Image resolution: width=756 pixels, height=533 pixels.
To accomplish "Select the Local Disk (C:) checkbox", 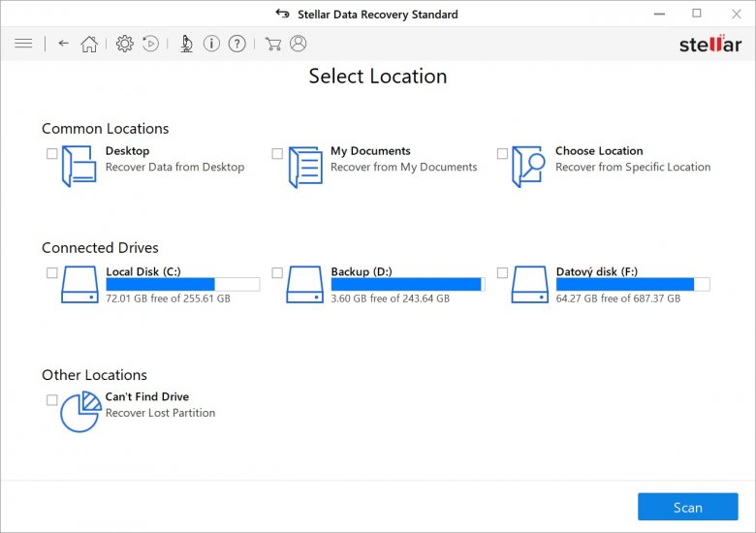I will [52, 273].
